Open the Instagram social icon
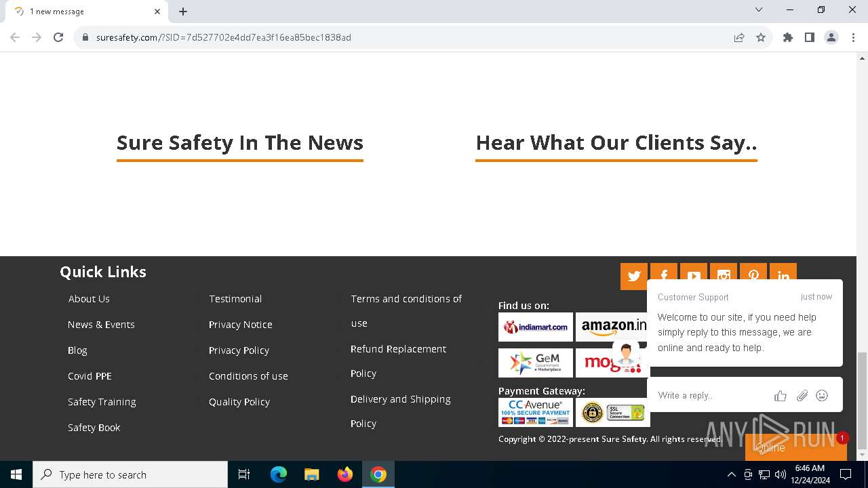 pos(724,271)
